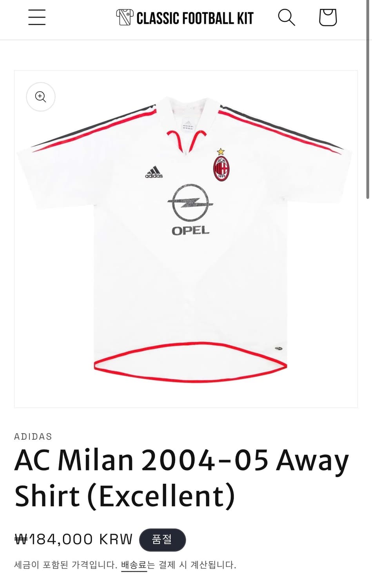Image resolution: width=372 pixels, height=588 pixels.
Task: Click the AC Milan 2004-05 product title
Action: click(181, 478)
